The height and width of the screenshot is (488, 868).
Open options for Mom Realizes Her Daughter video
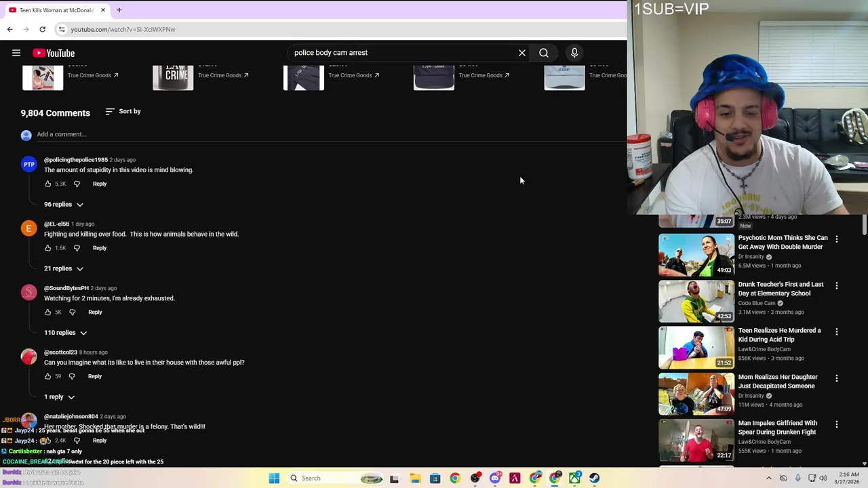[x=837, y=378]
